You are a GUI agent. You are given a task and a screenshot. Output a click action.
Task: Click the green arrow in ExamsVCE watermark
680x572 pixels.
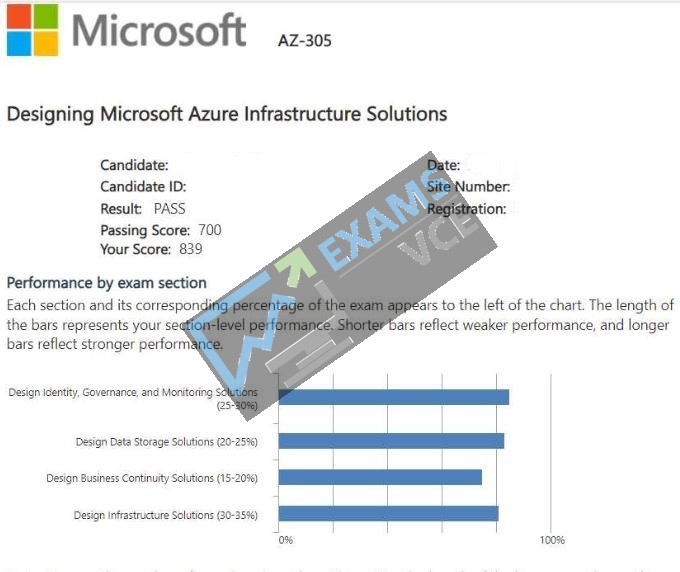point(296,266)
